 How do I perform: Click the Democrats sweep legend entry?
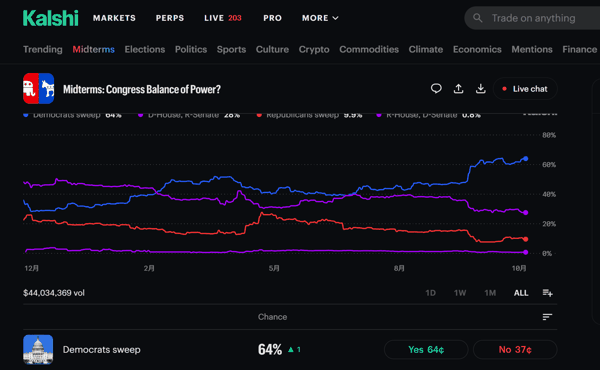pos(73,115)
